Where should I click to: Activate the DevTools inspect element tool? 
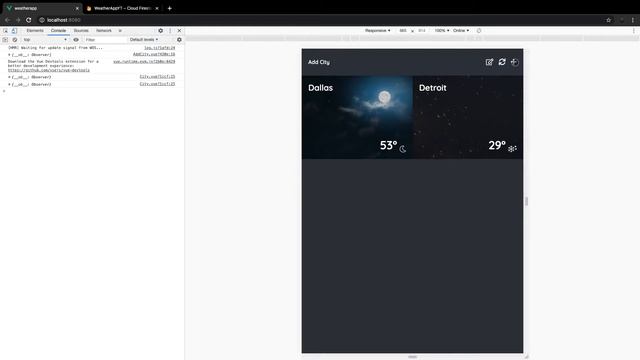[x=5, y=31]
